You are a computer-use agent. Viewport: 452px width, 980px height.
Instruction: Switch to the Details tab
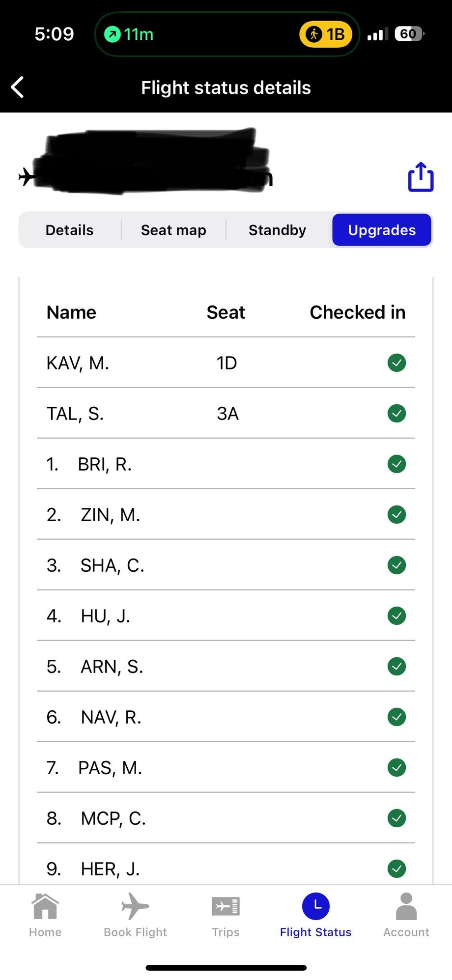(69, 230)
